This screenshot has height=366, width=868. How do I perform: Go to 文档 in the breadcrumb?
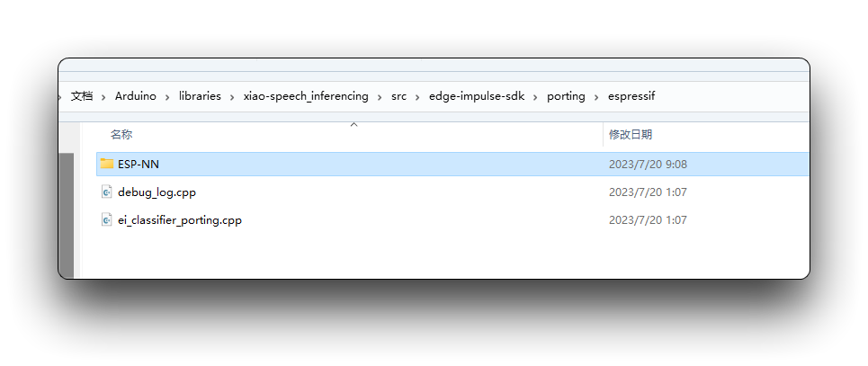[82, 96]
